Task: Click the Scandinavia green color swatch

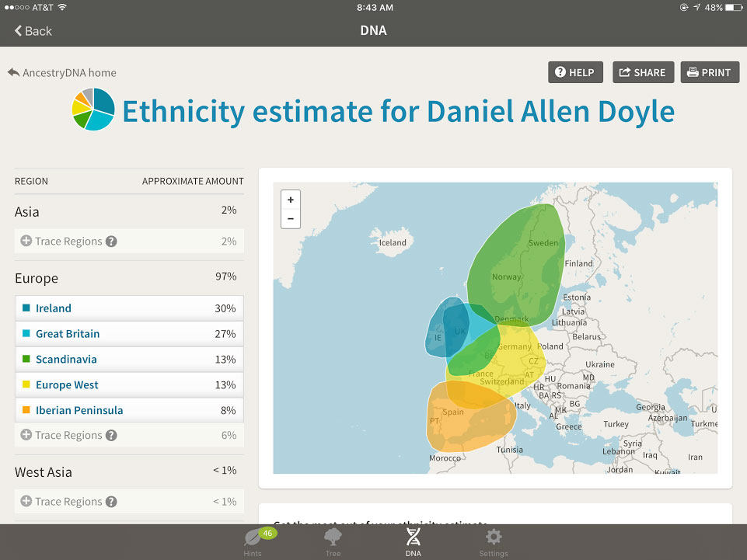Action: click(26, 360)
